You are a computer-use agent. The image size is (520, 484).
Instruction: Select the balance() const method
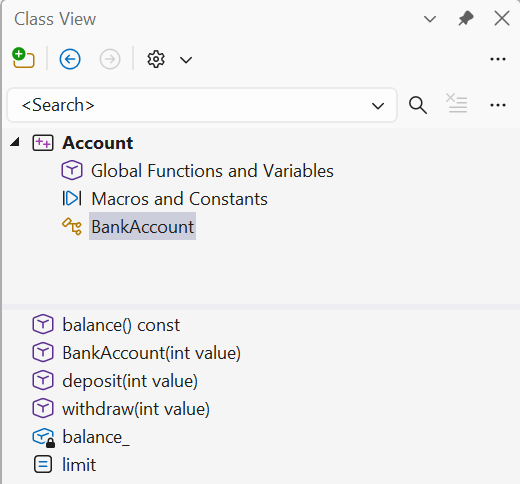pos(121,325)
